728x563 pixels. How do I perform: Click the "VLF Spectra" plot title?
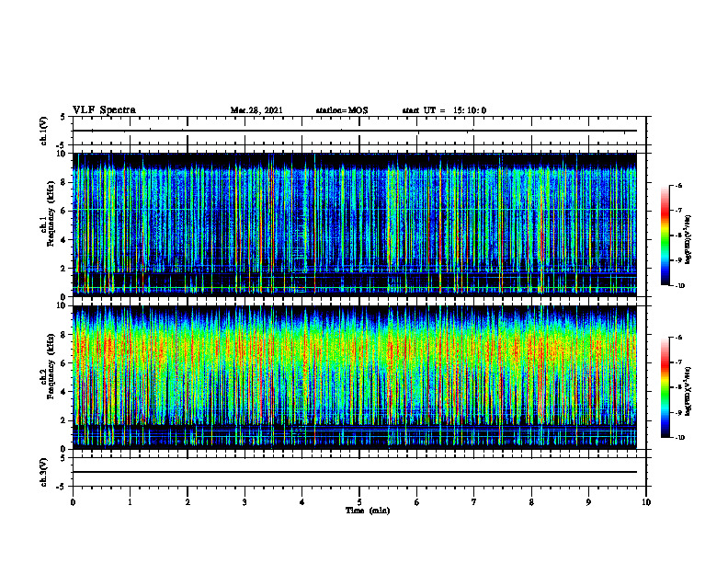pos(104,110)
